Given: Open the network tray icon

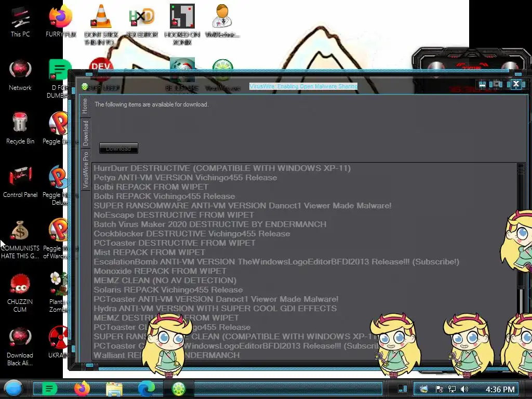Looking at the screenshot, I should (452, 389).
